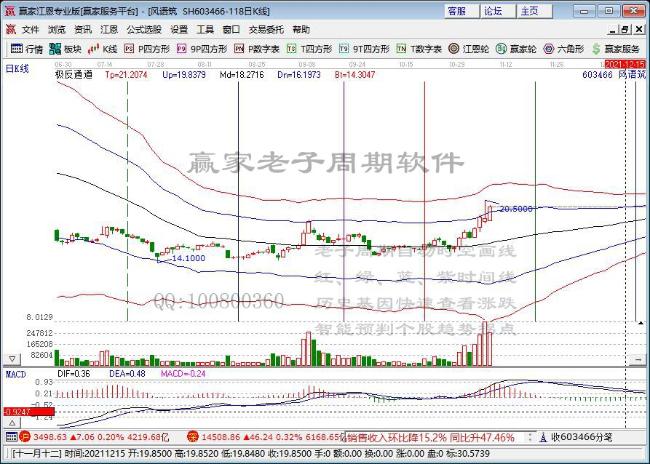Open 赢家服务 service with dollar icon
Screen dimensions: 650x464
click(x=616, y=49)
